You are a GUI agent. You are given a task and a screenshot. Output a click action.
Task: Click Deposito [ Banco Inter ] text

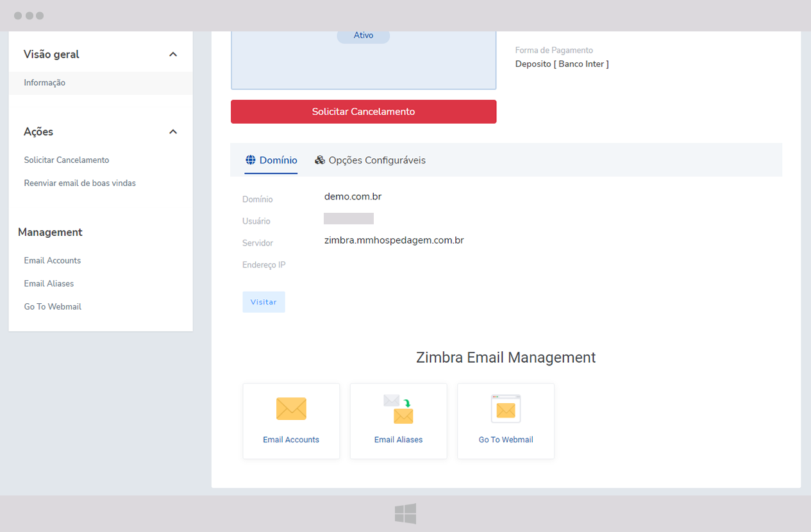coord(562,64)
